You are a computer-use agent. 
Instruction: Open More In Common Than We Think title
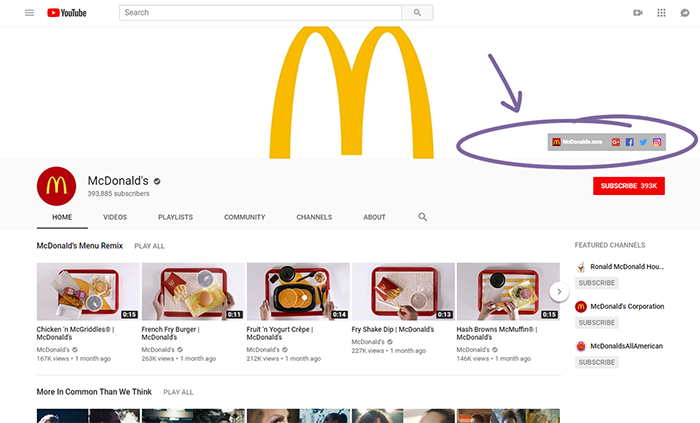pyautogui.click(x=94, y=392)
